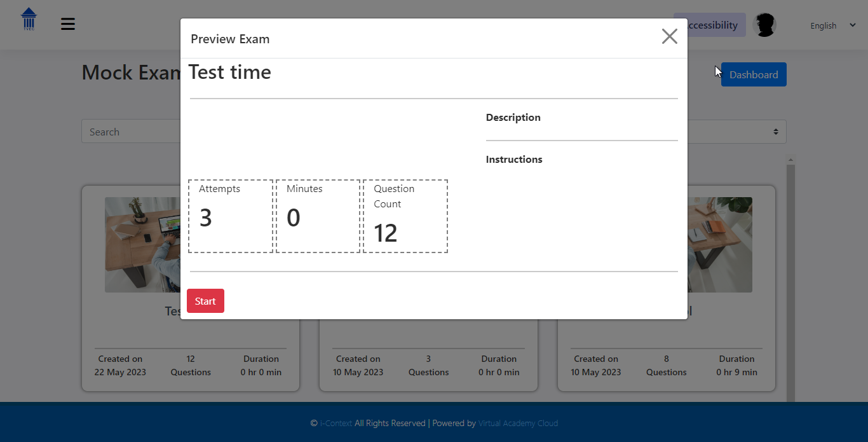This screenshot has width=868, height=442.
Task: Go to the Dashboard
Action: pos(754,74)
